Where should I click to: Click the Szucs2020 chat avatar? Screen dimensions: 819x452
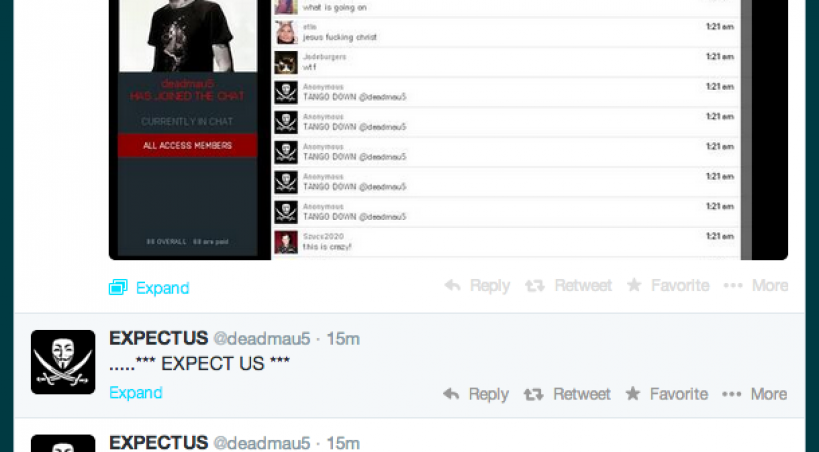click(x=286, y=242)
